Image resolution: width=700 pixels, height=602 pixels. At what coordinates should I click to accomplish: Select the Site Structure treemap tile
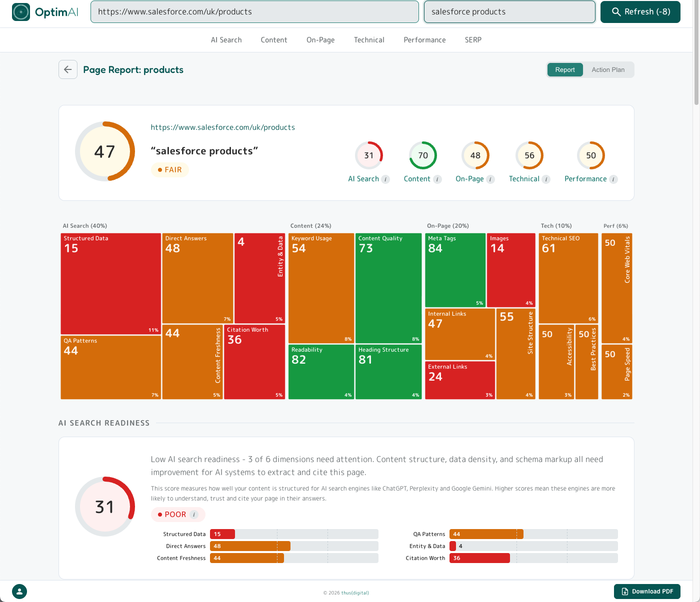(516, 354)
